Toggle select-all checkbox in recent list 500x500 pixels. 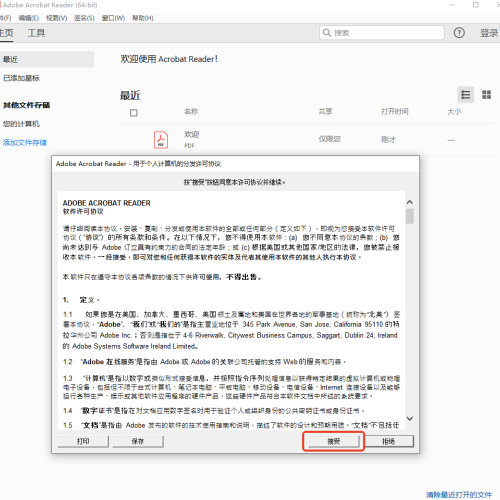pyautogui.click(x=134, y=113)
